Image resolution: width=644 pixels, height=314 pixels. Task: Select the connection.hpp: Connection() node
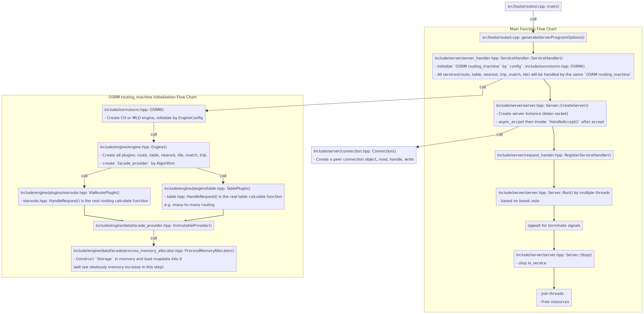click(364, 155)
